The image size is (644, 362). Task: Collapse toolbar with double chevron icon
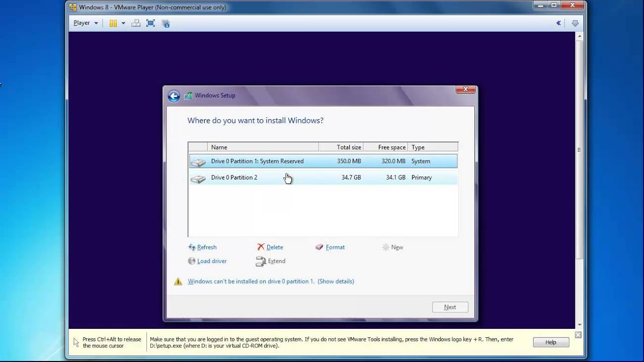click(x=558, y=23)
